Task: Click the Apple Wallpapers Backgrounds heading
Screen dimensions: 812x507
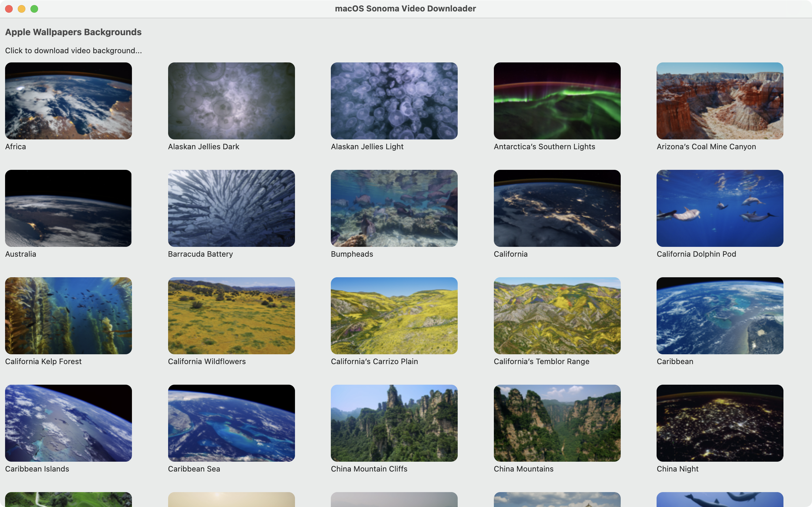Action: [x=73, y=32]
